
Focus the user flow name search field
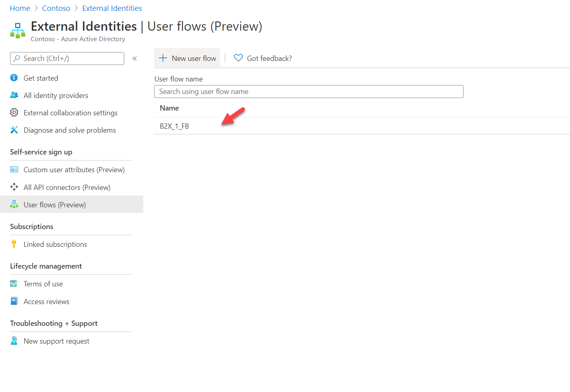(x=309, y=92)
